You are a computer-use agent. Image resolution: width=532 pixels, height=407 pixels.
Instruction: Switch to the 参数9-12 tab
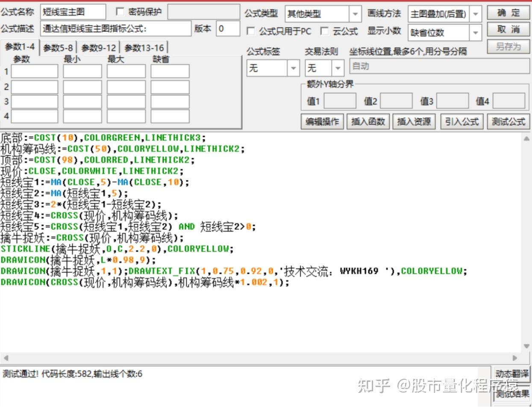(99, 48)
